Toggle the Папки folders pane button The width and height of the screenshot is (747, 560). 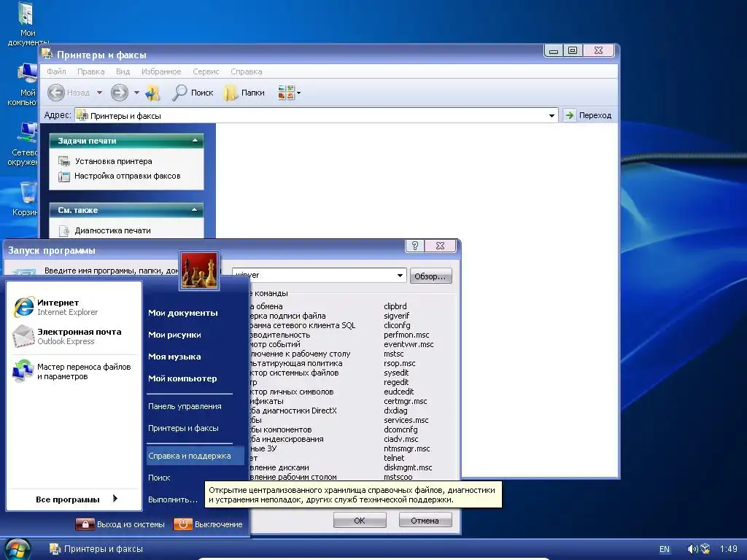coord(244,93)
